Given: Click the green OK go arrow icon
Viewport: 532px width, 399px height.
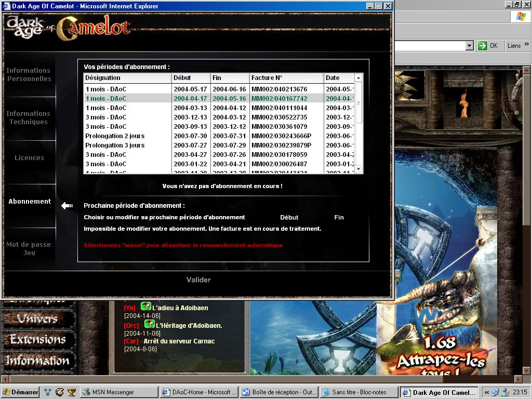Looking at the screenshot, I should tap(483, 46).
